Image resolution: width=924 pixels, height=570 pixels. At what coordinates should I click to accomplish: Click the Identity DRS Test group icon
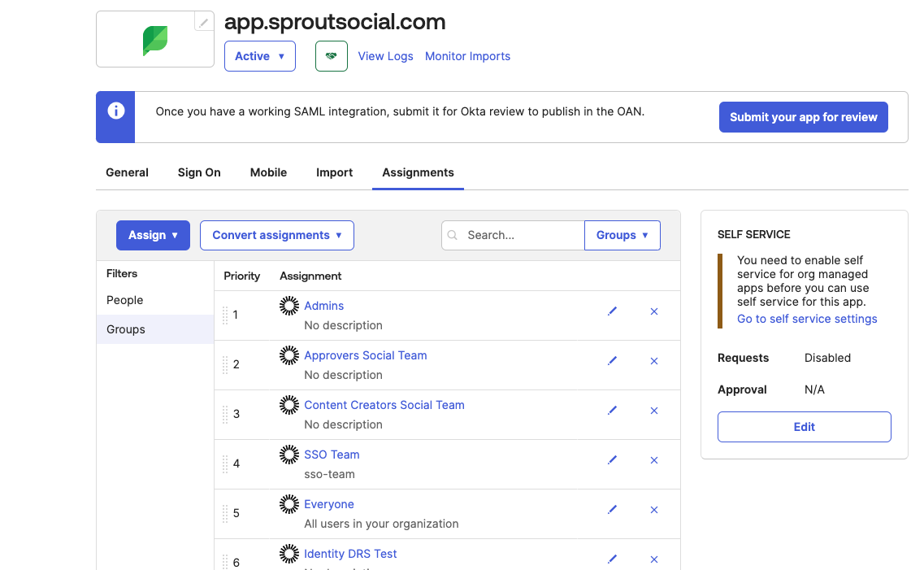(x=288, y=553)
